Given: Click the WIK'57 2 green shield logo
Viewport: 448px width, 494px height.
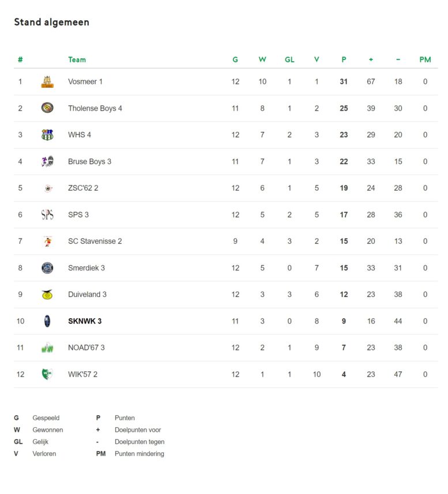Looking at the screenshot, I should click(x=47, y=374).
